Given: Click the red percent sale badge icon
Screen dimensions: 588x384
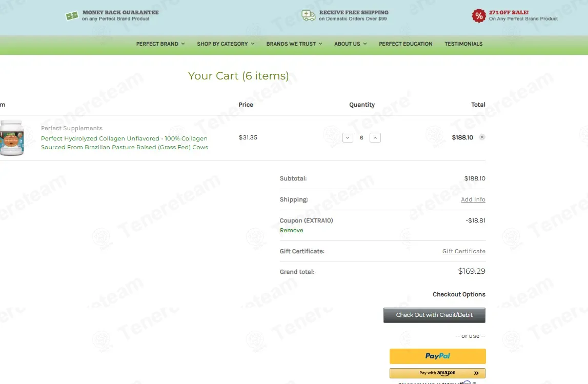Looking at the screenshot, I should [x=478, y=16].
